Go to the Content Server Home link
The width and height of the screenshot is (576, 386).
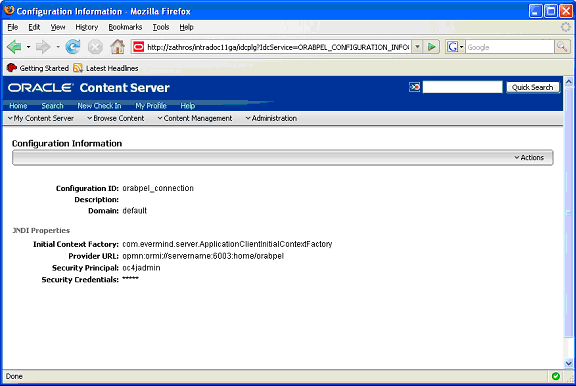[x=18, y=106]
